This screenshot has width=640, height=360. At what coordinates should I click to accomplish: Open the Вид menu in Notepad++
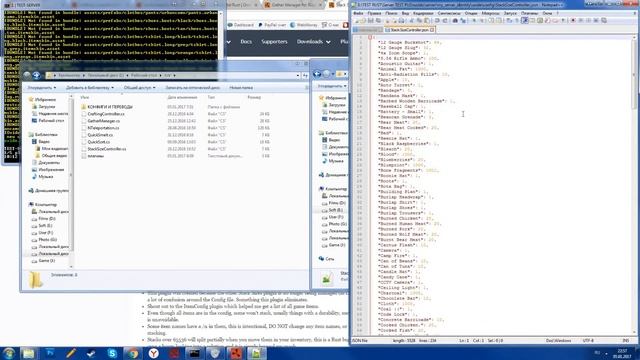[x=405, y=13]
